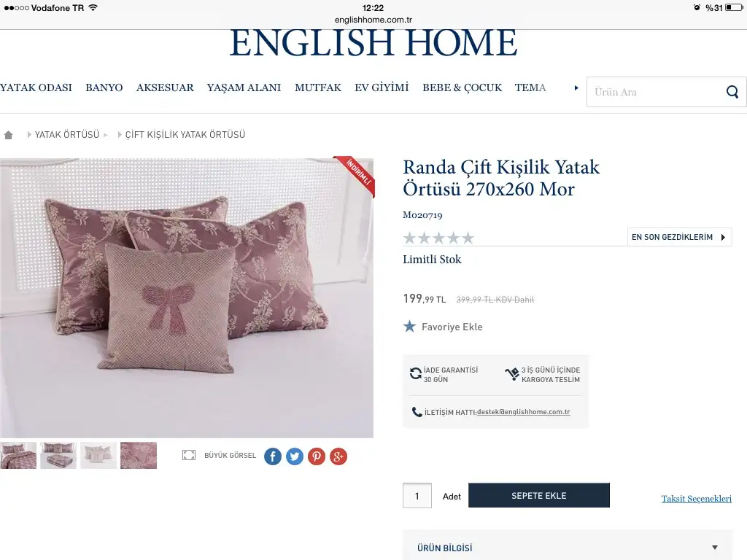Rate product with the fifth star

pyautogui.click(x=468, y=238)
